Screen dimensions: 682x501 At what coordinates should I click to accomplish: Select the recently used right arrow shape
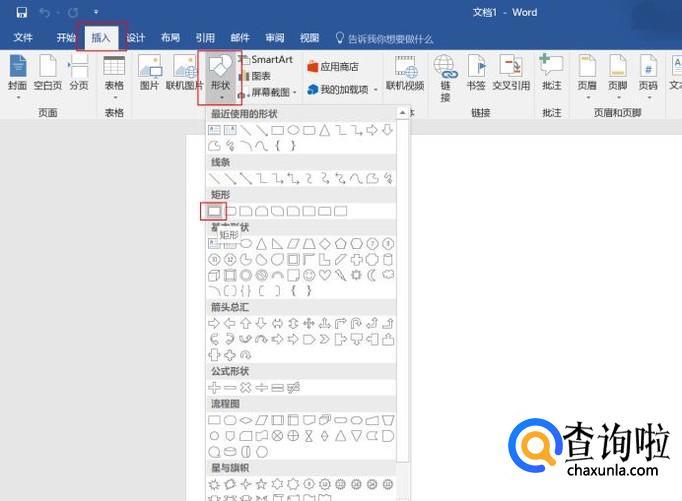(x=372, y=130)
